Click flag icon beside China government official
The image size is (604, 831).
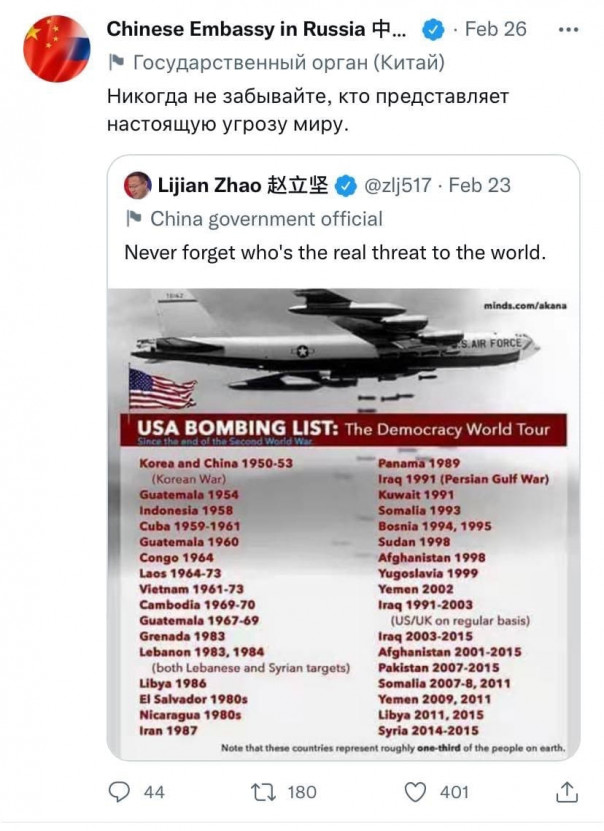coord(133,219)
